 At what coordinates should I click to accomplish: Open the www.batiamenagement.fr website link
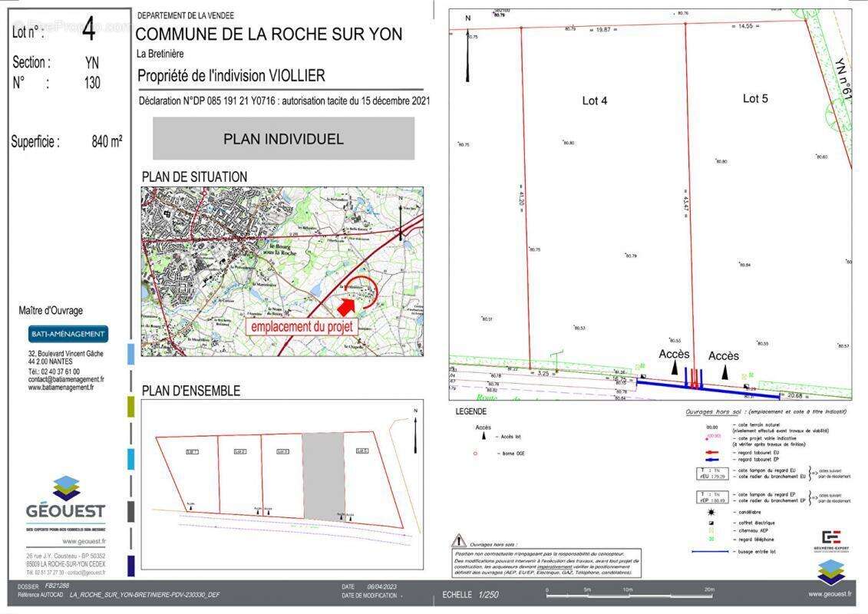click(61, 388)
